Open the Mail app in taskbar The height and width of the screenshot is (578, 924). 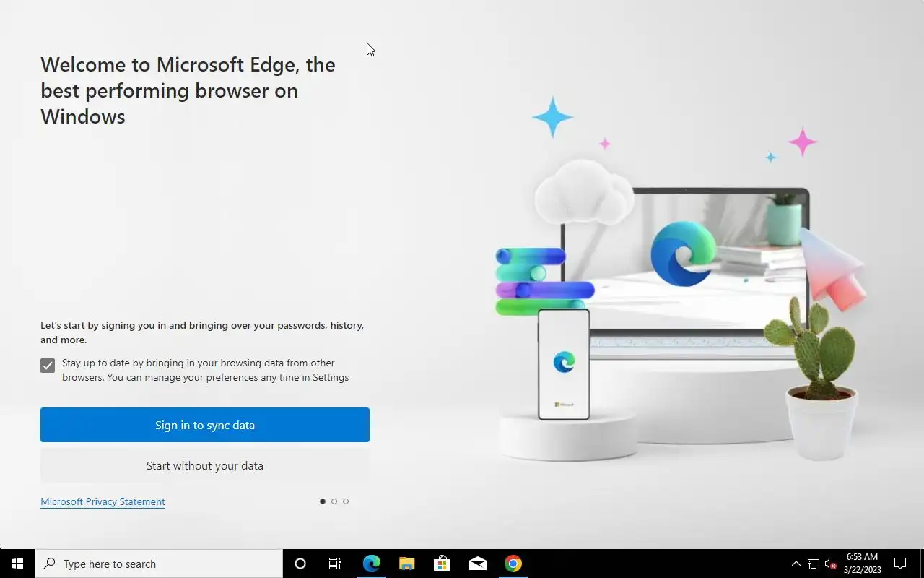tap(478, 564)
